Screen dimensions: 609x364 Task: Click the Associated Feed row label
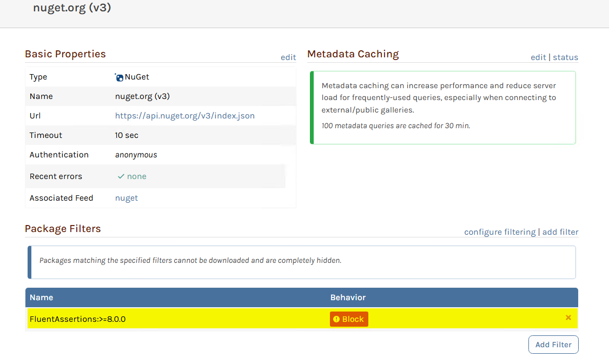click(x=61, y=198)
